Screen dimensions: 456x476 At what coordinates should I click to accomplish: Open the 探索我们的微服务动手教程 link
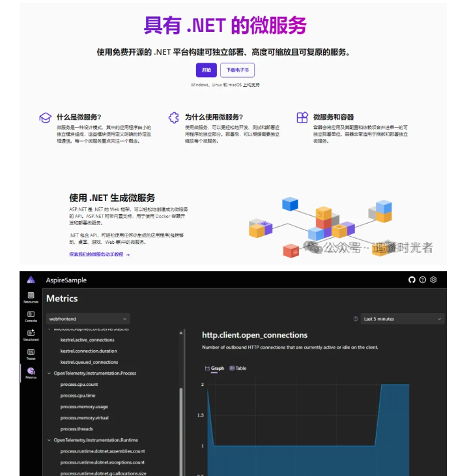coord(100,254)
